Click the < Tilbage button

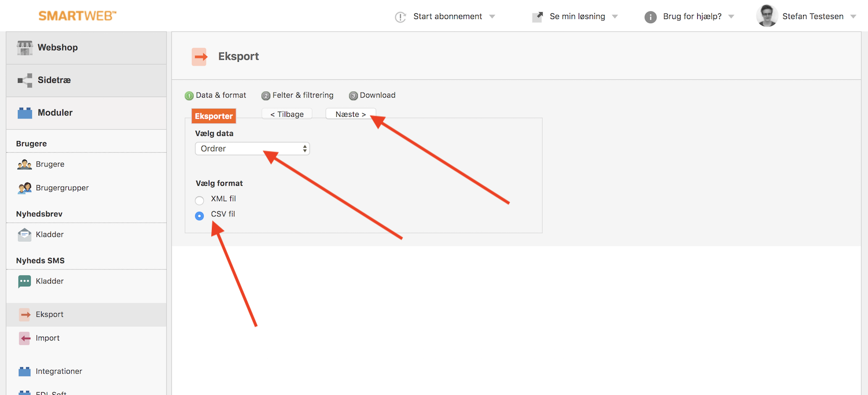(287, 115)
